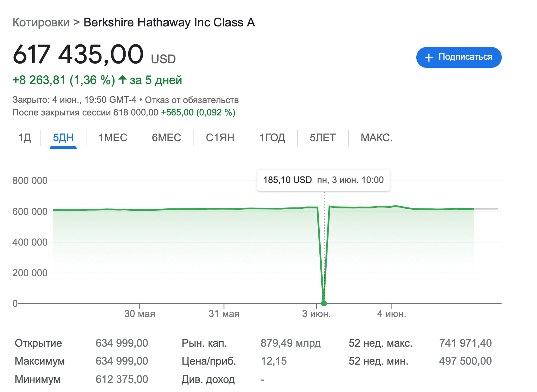Click the 617 435,00 price value
The width and height of the screenshot is (537, 392).
coord(78,54)
